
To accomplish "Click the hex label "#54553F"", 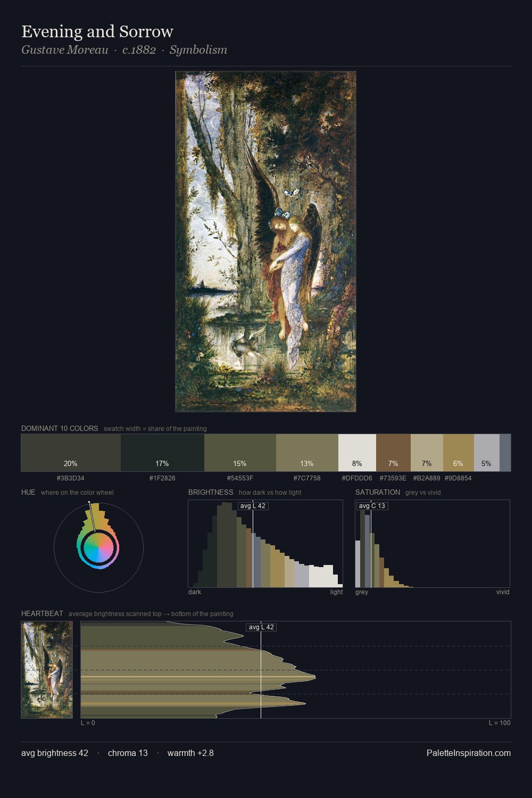I will click(240, 478).
